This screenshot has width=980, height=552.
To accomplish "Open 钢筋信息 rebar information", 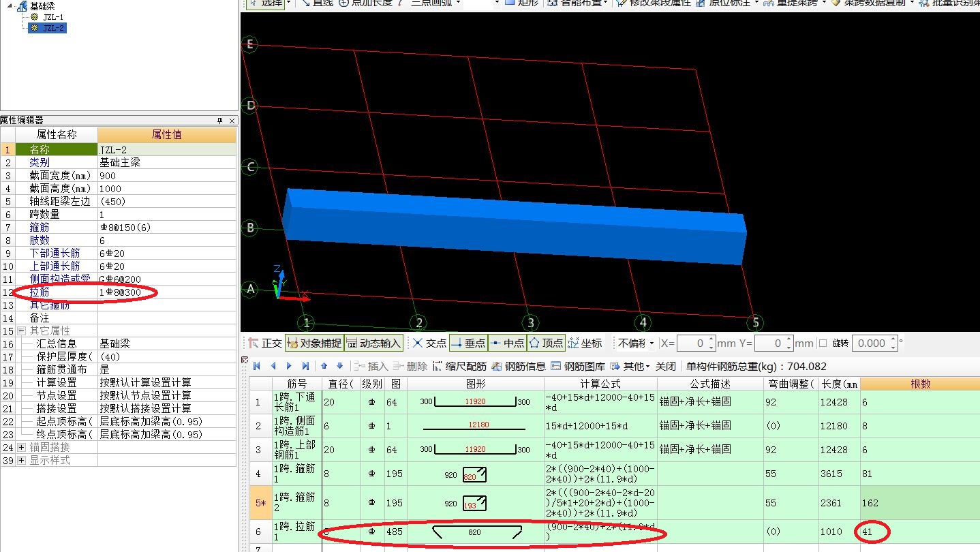I will [519, 366].
